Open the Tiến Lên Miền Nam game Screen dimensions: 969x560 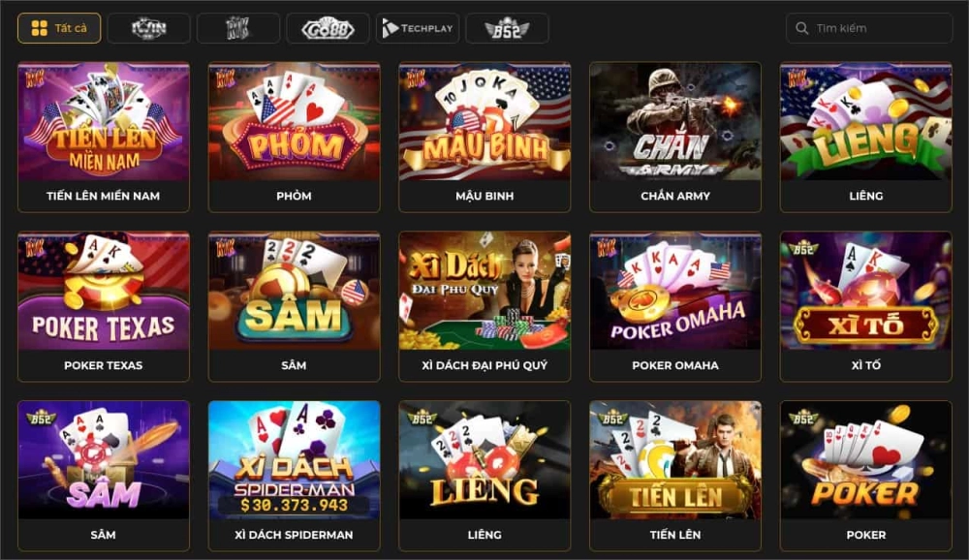[104, 138]
